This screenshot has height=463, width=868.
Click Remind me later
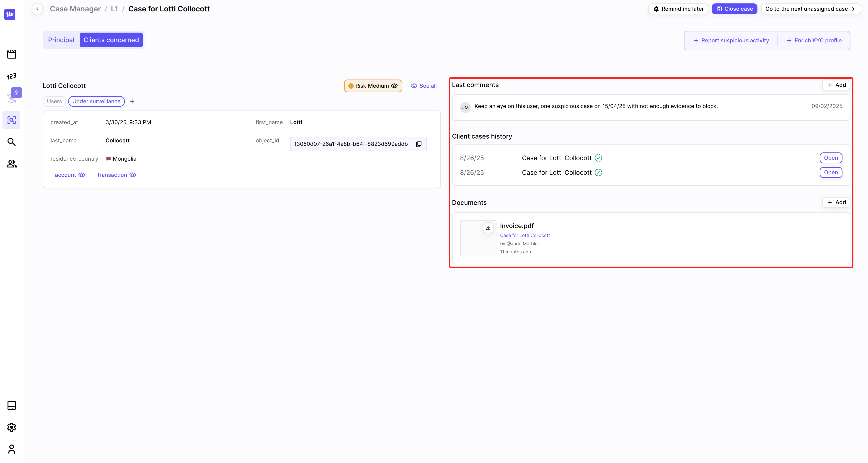click(x=678, y=9)
